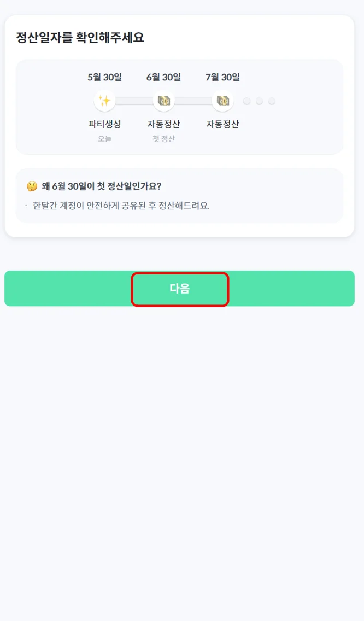Click the 첫 정산 caption text
Image resolution: width=364 pixels, height=621 pixels.
163,139
